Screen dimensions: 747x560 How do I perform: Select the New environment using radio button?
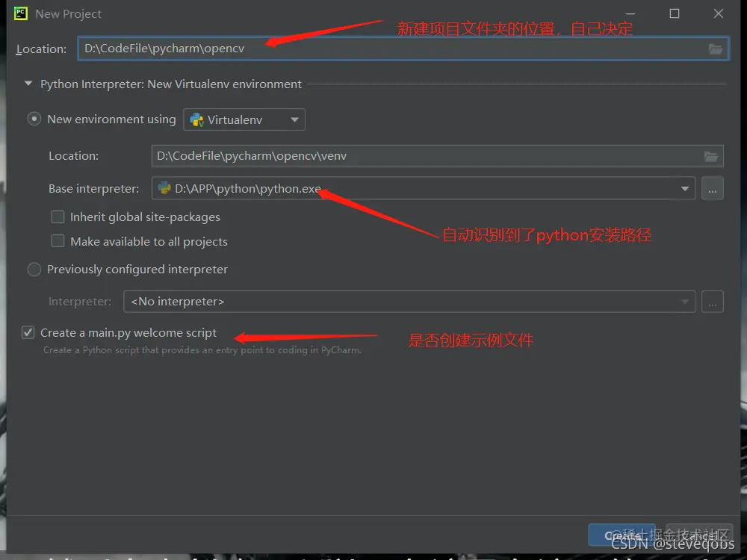point(34,119)
